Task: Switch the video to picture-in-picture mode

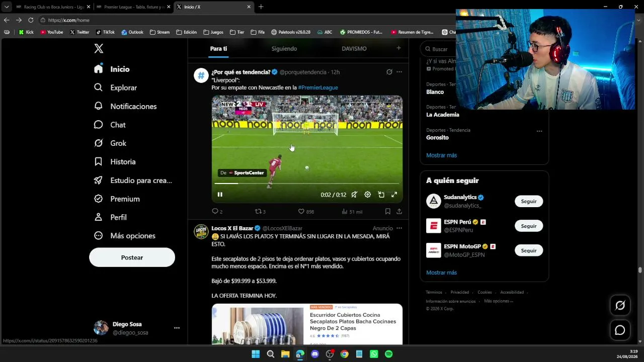Action: coord(381,195)
